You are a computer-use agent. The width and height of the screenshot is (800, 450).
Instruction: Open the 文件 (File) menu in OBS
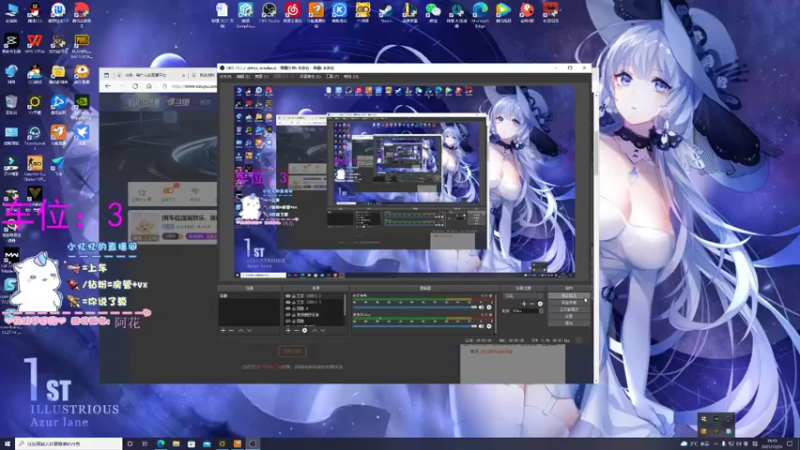[x=226, y=77]
